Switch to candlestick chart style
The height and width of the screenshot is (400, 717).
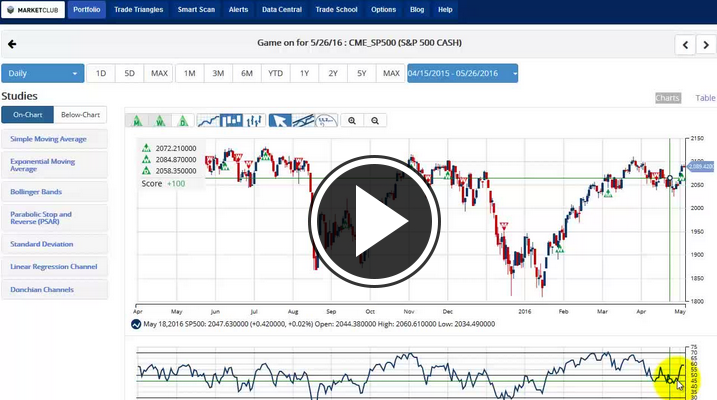click(x=231, y=121)
